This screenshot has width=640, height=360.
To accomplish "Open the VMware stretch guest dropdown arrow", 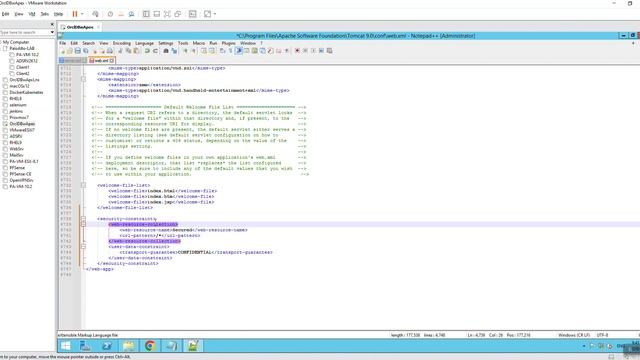I will click(x=215, y=14).
